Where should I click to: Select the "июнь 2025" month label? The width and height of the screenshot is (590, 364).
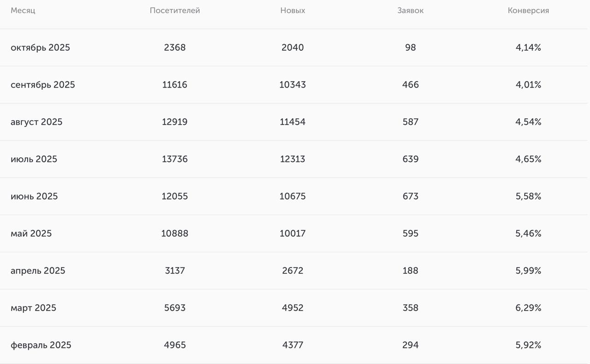[x=34, y=196]
